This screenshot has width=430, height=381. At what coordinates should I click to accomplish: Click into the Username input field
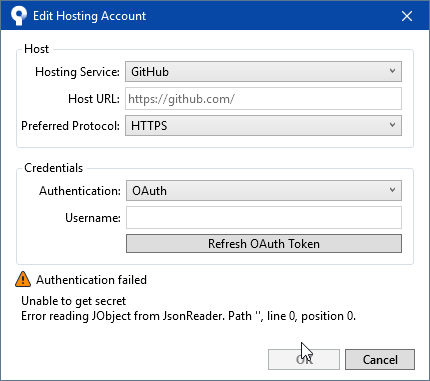(x=264, y=218)
